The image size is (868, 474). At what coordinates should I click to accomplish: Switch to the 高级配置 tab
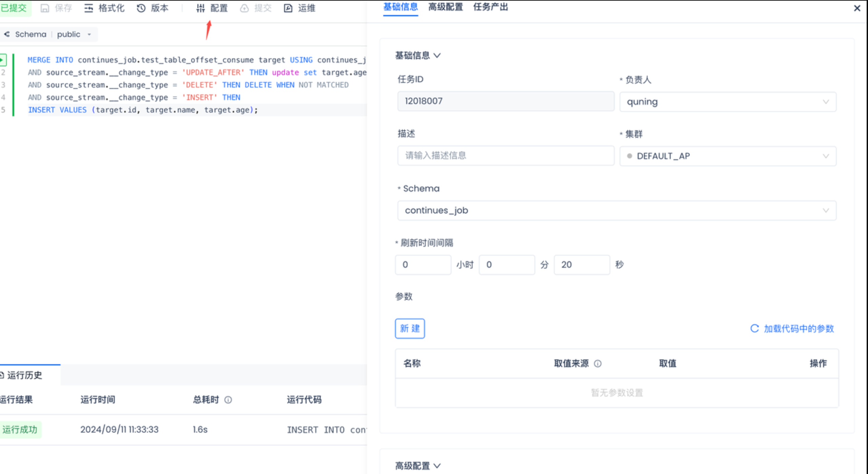pos(446,7)
